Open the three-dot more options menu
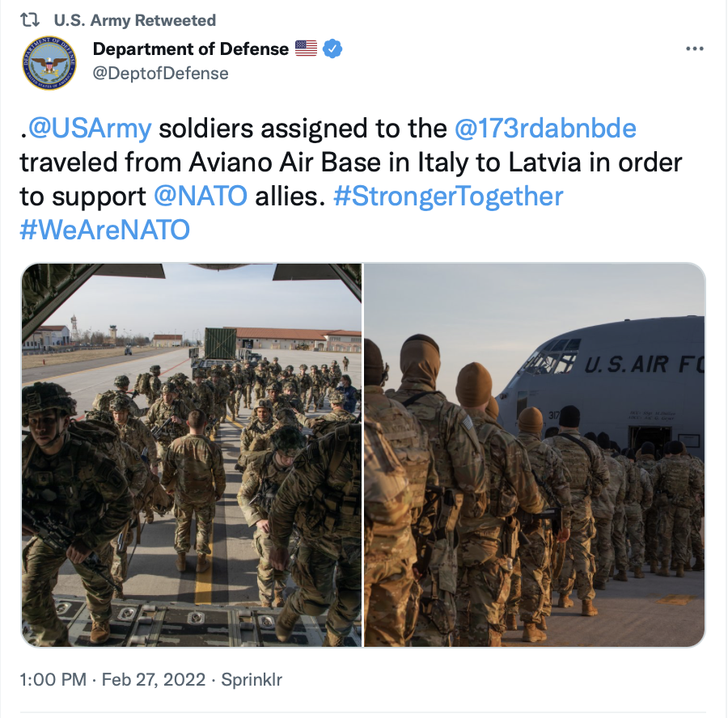728x718 pixels. pyautogui.click(x=695, y=49)
